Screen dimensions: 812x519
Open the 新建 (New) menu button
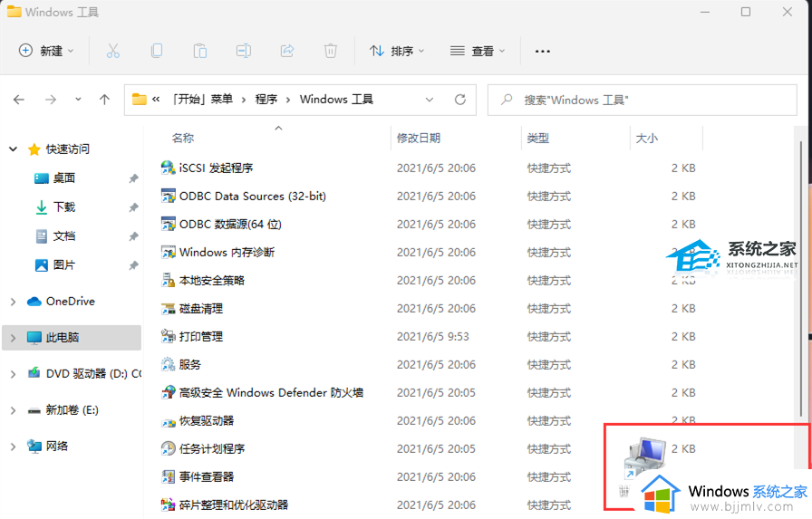tap(46, 51)
